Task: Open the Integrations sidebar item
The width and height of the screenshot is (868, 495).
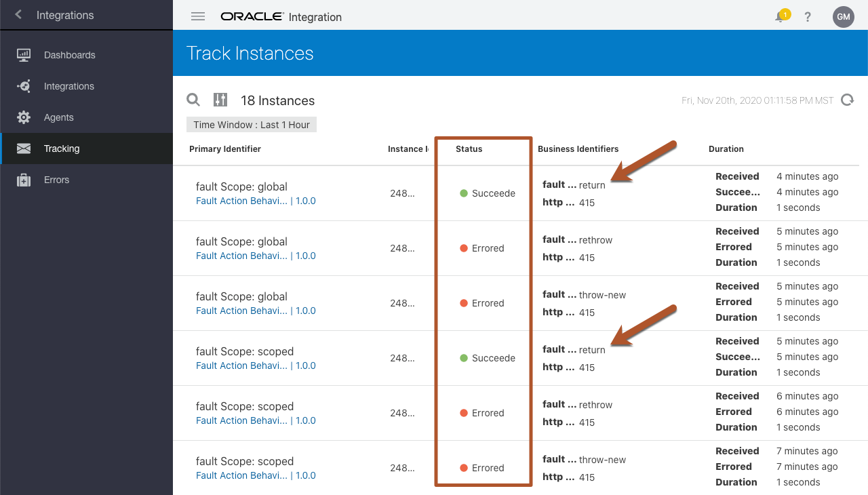Action: click(68, 86)
